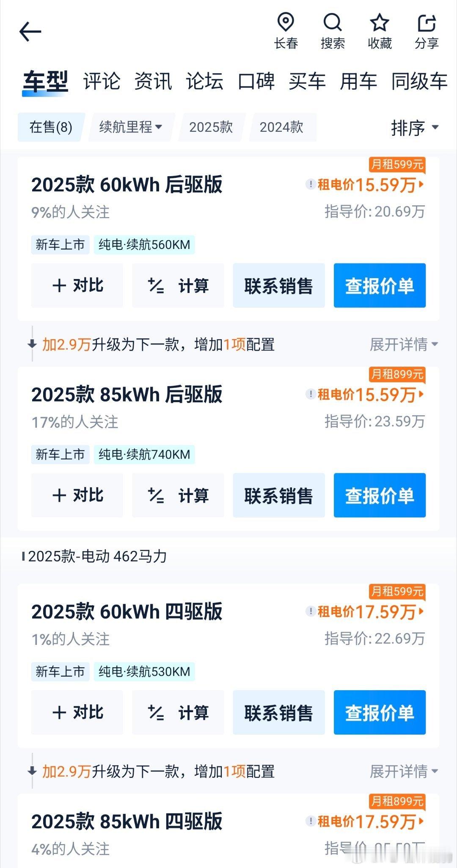Tap 计算 calculator for 85kWh 后驱版

tap(178, 495)
